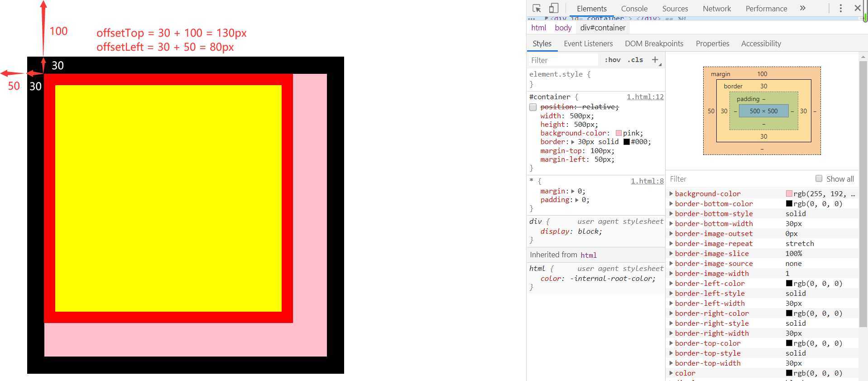Expand the border shorthand triangle in #container

[573, 142]
